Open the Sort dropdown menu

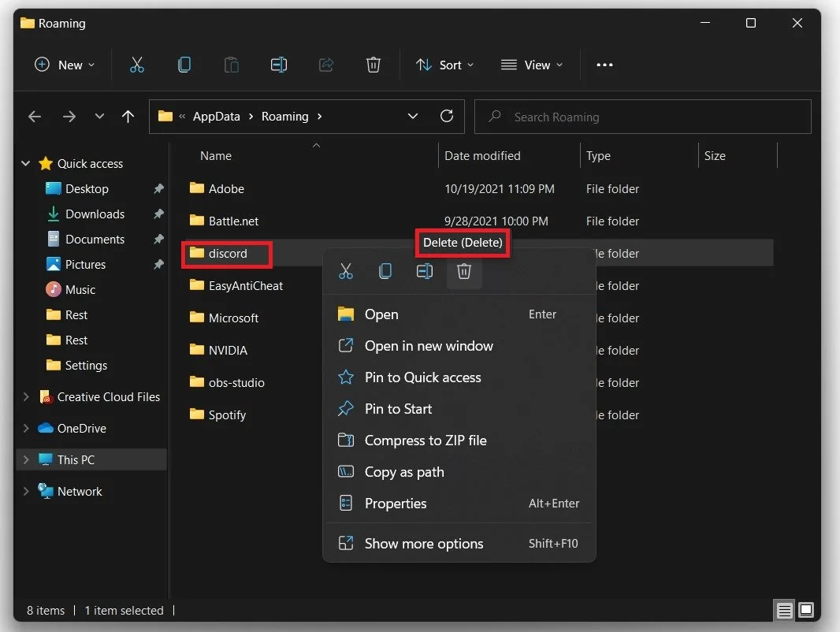(444, 65)
